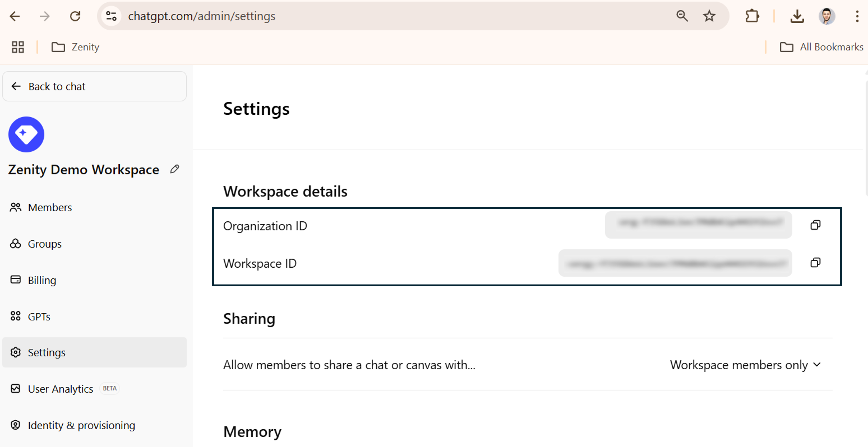Bookmark this page with star icon

709,16
